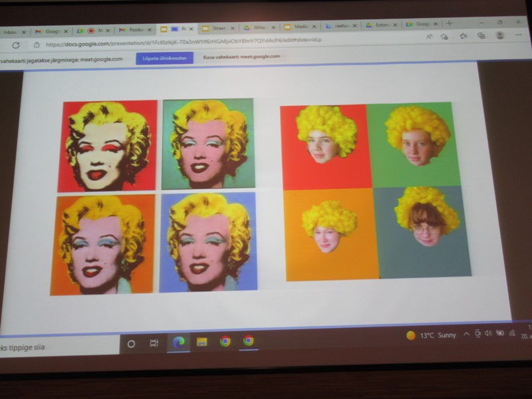Open File Explorer from the taskbar
Screen dimensions: 532x399
202,342
